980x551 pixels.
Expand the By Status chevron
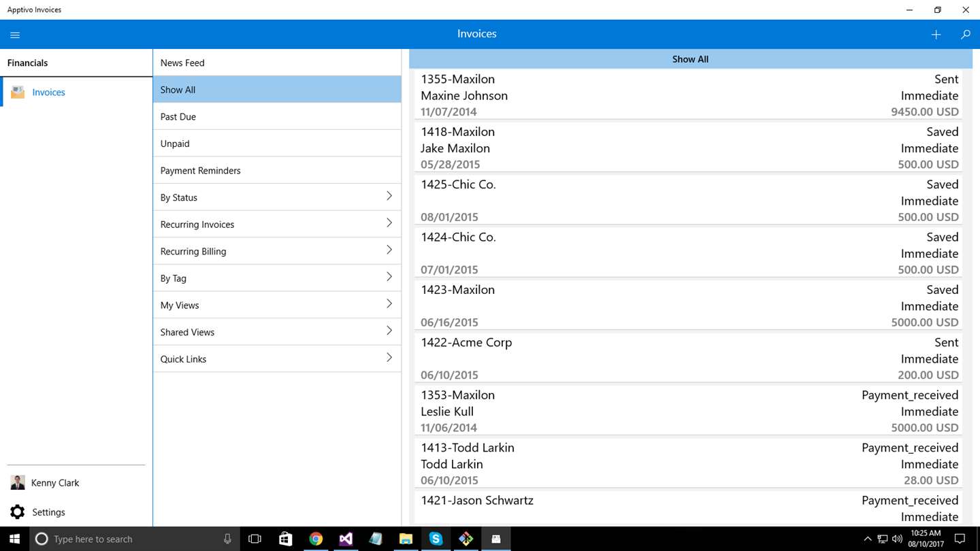pos(389,196)
